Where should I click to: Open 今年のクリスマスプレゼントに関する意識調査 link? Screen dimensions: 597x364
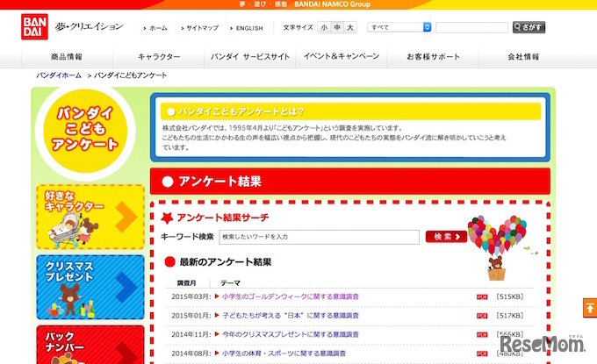(x=291, y=335)
